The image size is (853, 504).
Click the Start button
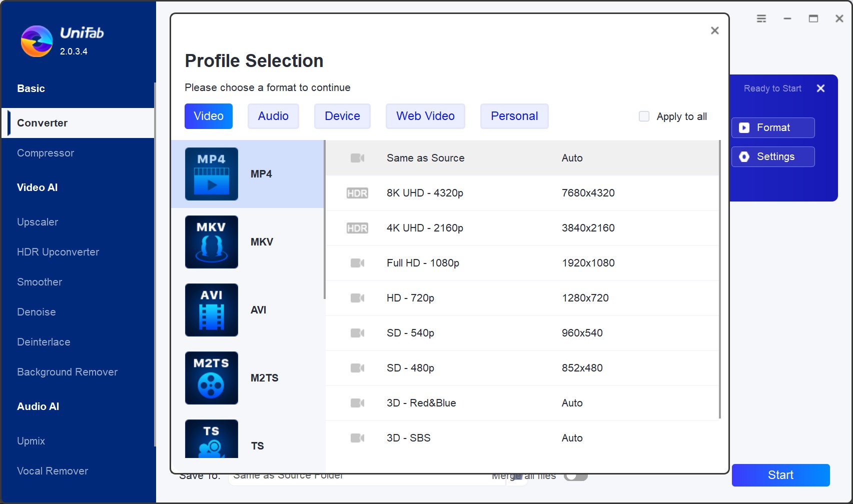[780, 475]
